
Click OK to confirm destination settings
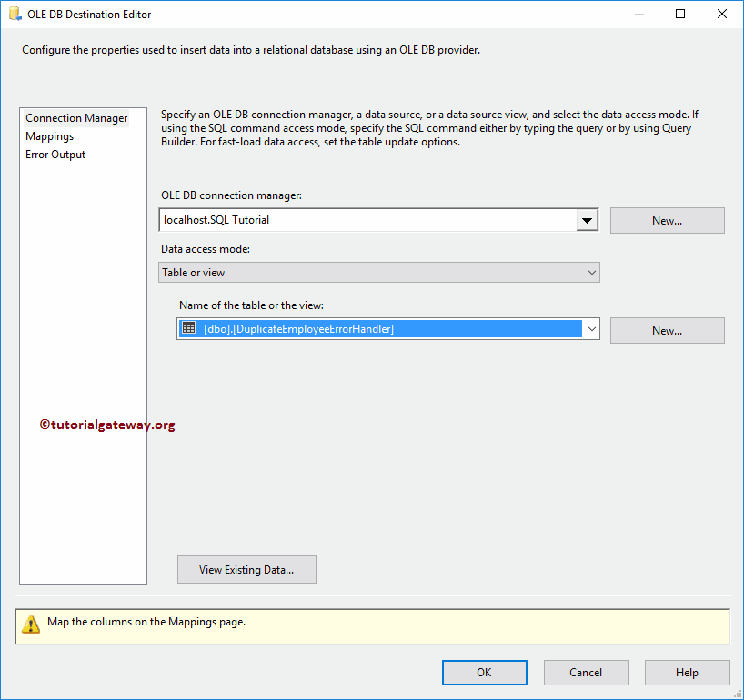484,672
